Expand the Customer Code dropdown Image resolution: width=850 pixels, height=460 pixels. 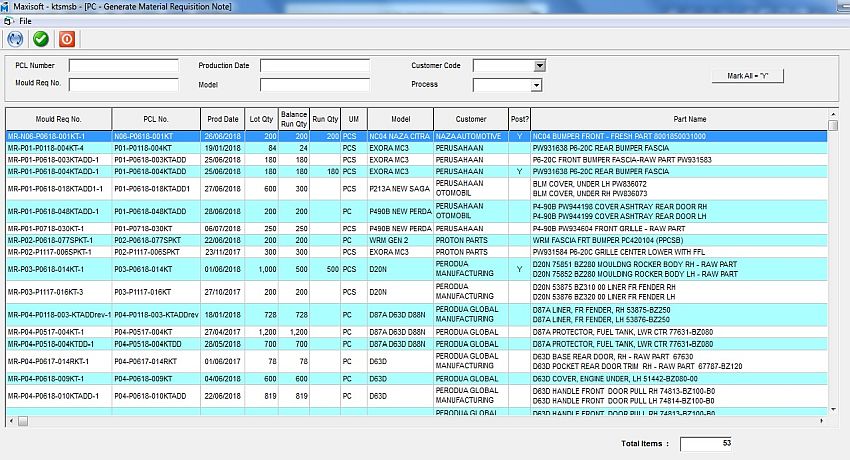tap(539, 66)
